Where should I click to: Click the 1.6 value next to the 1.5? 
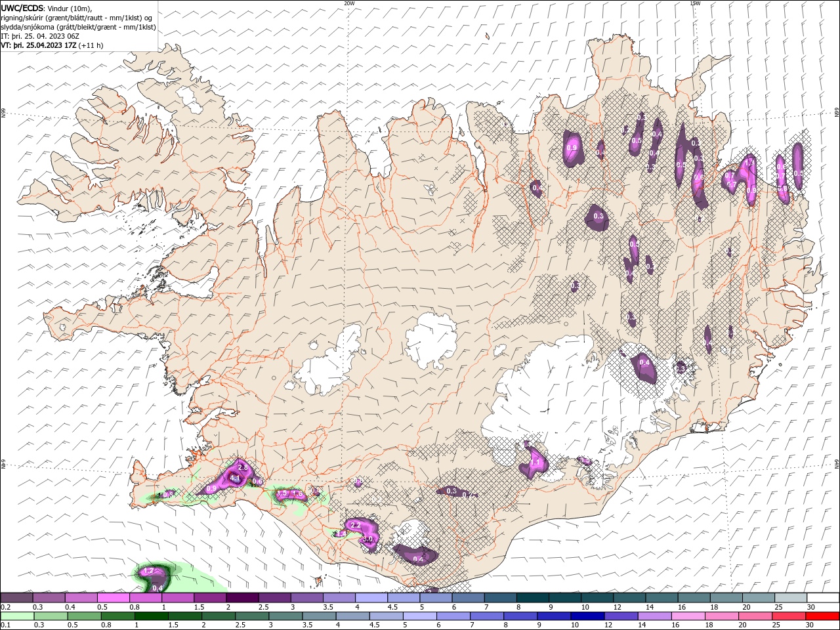[297, 493]
